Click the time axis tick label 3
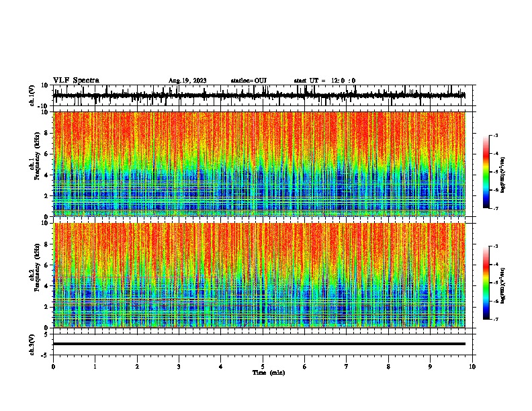532x411 pixels. [x=179, y=367]
